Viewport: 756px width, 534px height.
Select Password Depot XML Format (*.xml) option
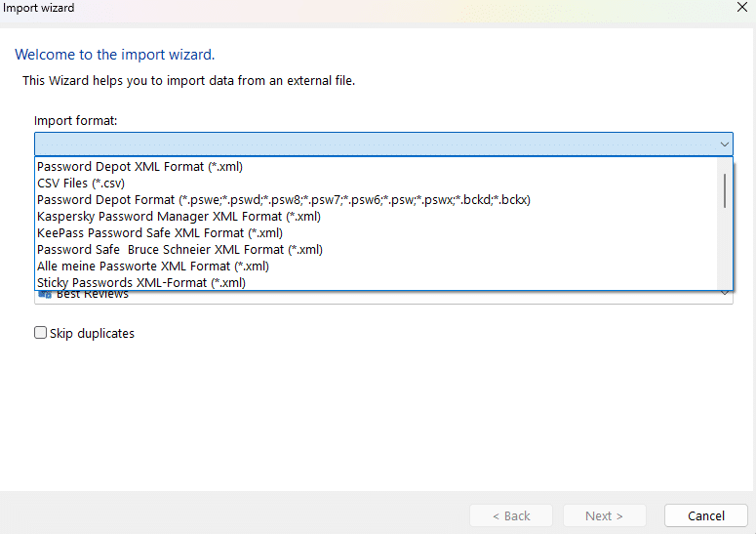pos(377,166)
